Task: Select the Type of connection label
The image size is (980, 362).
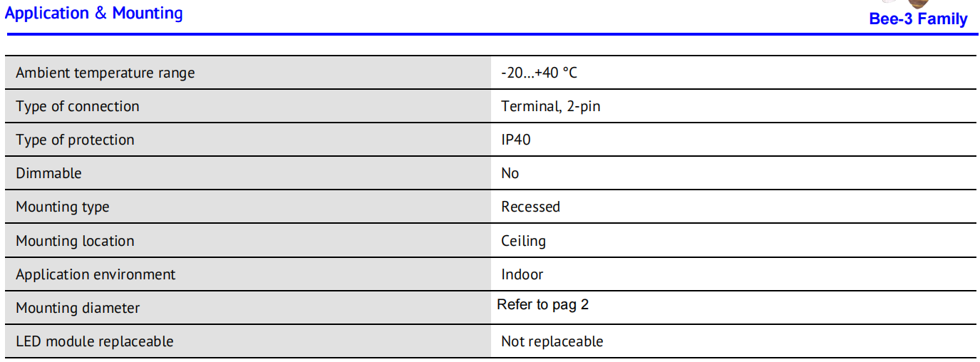Action: (78, 106)
